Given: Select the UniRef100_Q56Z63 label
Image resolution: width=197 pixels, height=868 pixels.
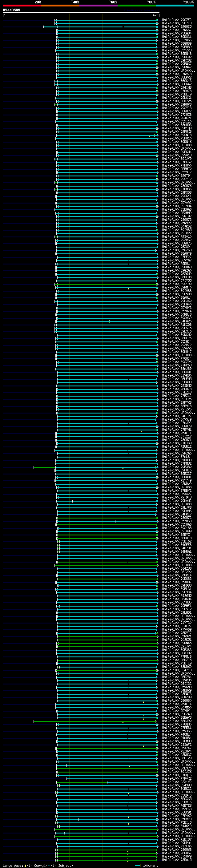Looking at the screenshot, I should click(177, 250).
